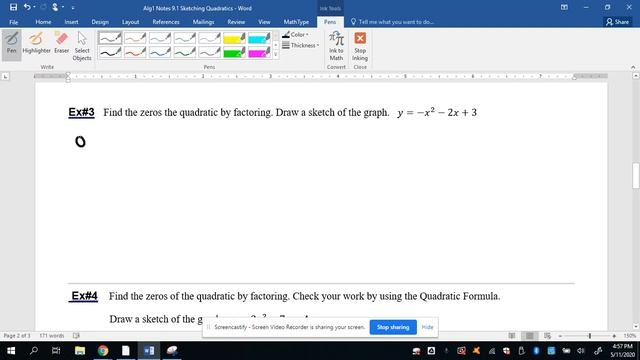The height and width of the screenshot is (360, 640).
Task: Switch to the Home ribbon tab
Action: 43,22
